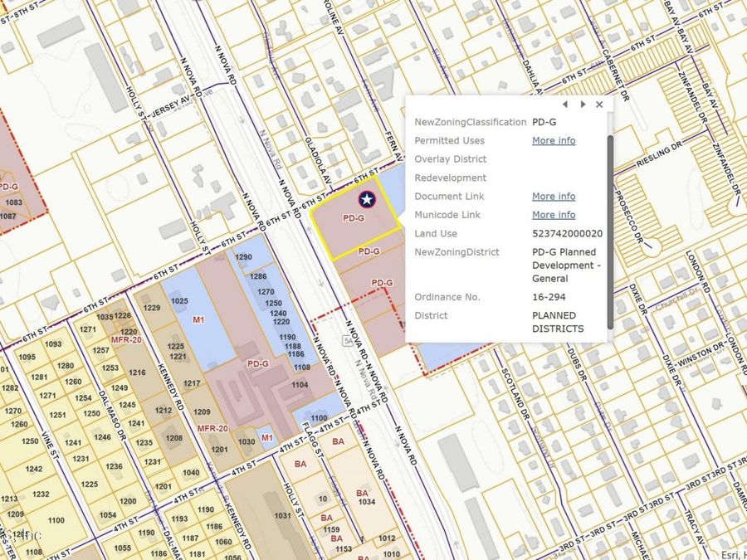Open the Permitted Uses More info link
The image size is (747, 560).
click(x=554, y=140)
